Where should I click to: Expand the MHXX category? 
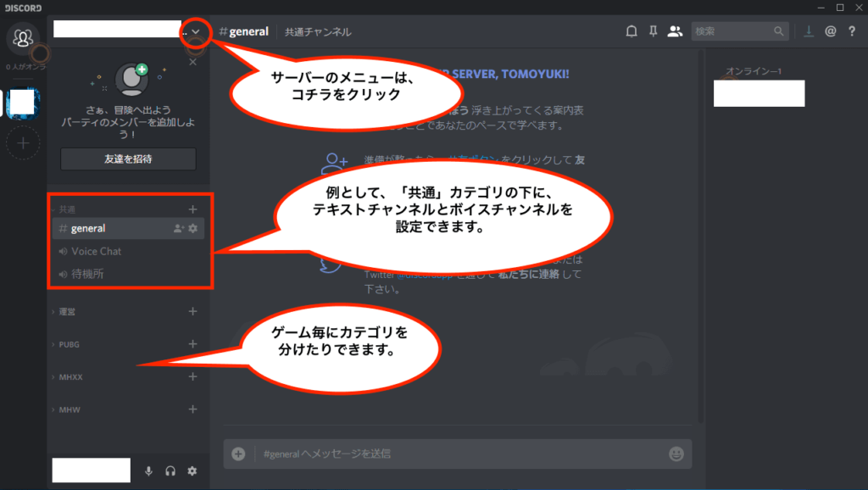(x=70, y=377)
